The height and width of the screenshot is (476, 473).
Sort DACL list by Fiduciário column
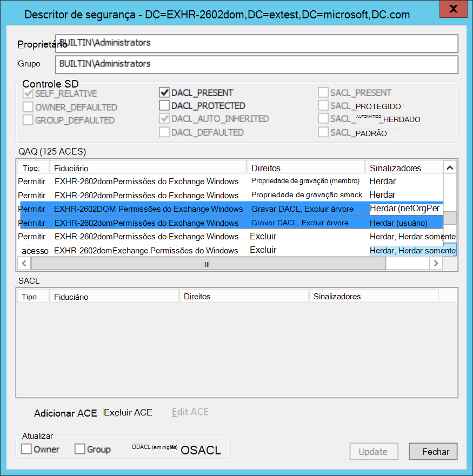(x=148, y=168)
